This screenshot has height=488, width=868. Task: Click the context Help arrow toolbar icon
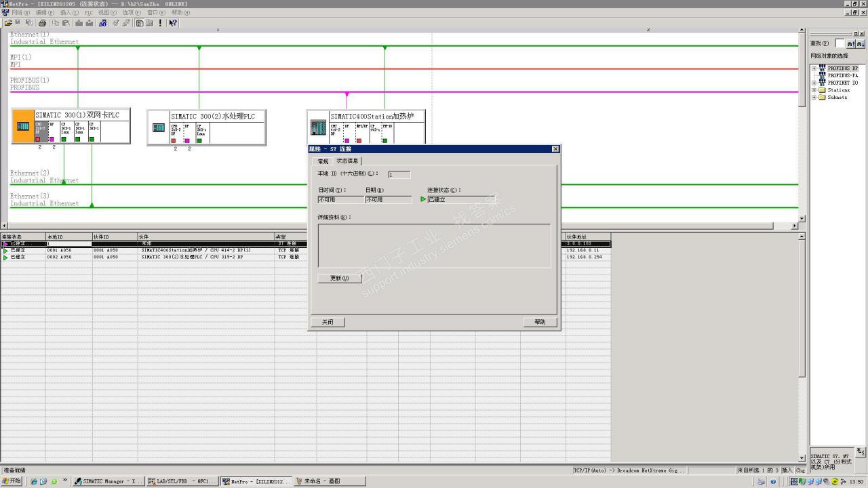(173, 22)
